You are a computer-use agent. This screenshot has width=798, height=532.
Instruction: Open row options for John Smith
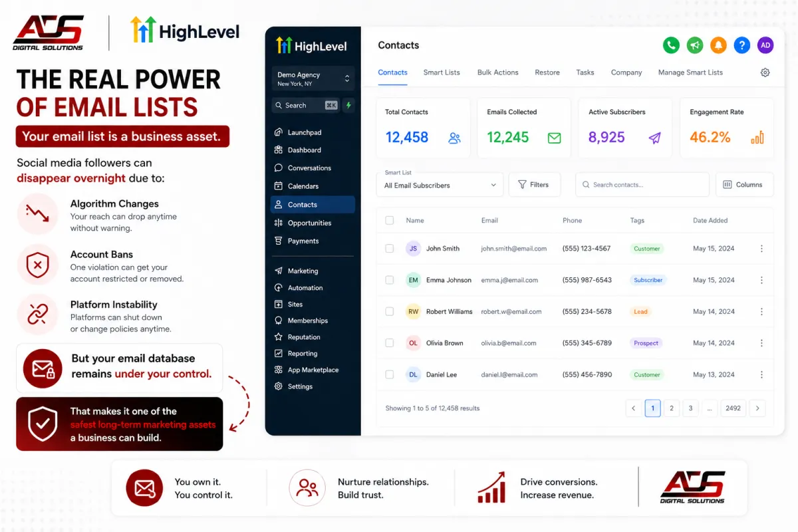[x=761, y=249]
